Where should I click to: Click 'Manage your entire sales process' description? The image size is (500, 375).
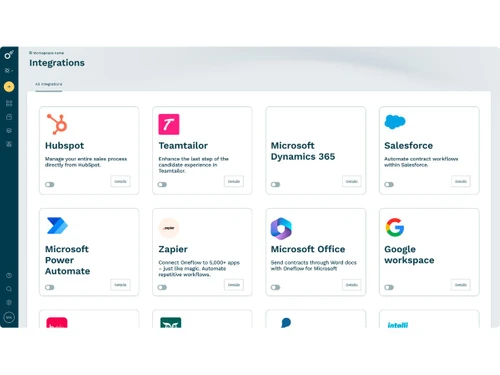coord(86,162)
